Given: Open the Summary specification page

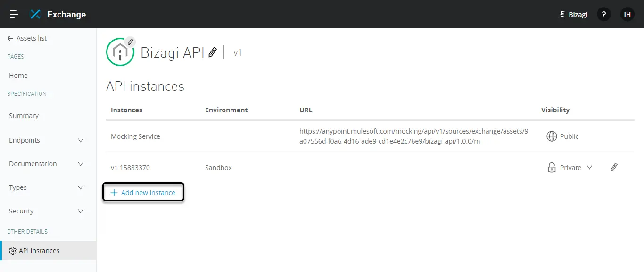Looking at the screenshot, I should pyautogui.click(x=24, y=116).
